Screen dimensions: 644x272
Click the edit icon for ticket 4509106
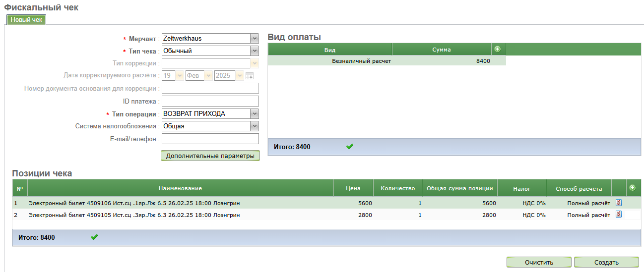click(618, 203)
